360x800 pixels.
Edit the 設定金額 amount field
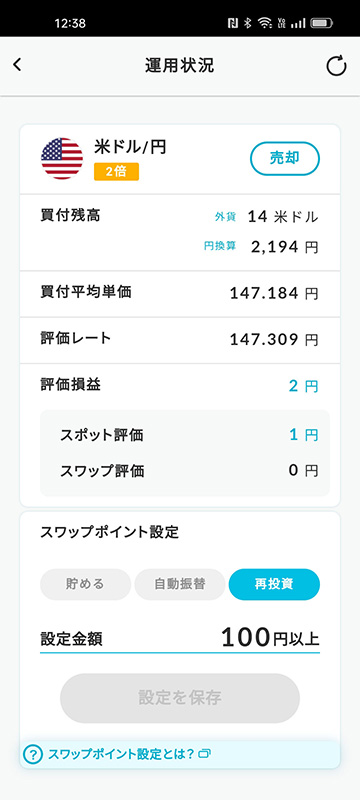click(179, 638)
